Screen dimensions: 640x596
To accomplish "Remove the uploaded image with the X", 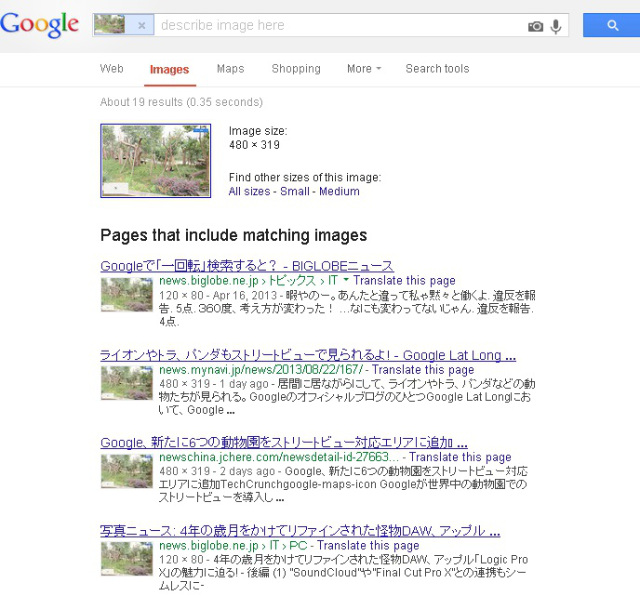I will tap(142, 25).
